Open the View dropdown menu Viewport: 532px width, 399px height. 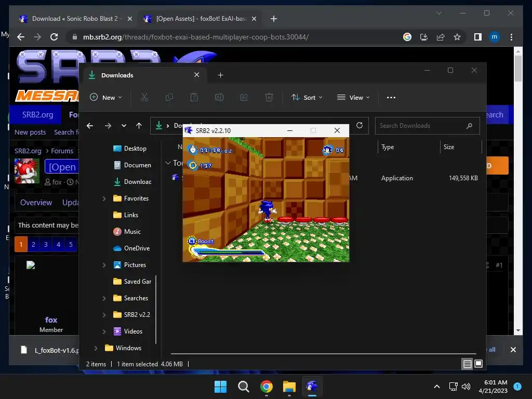[x=353, y=97]
